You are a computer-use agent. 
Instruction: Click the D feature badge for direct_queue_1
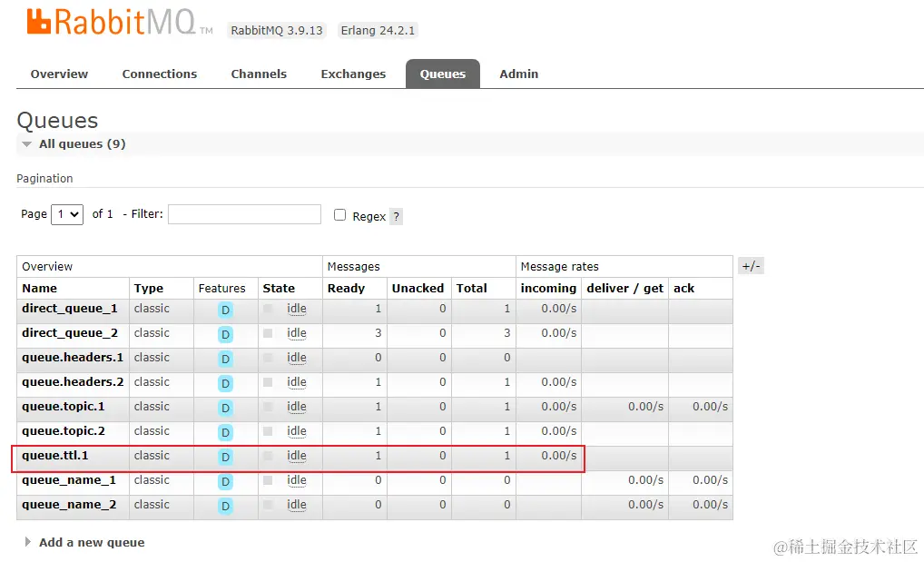[x=225, y=311]
